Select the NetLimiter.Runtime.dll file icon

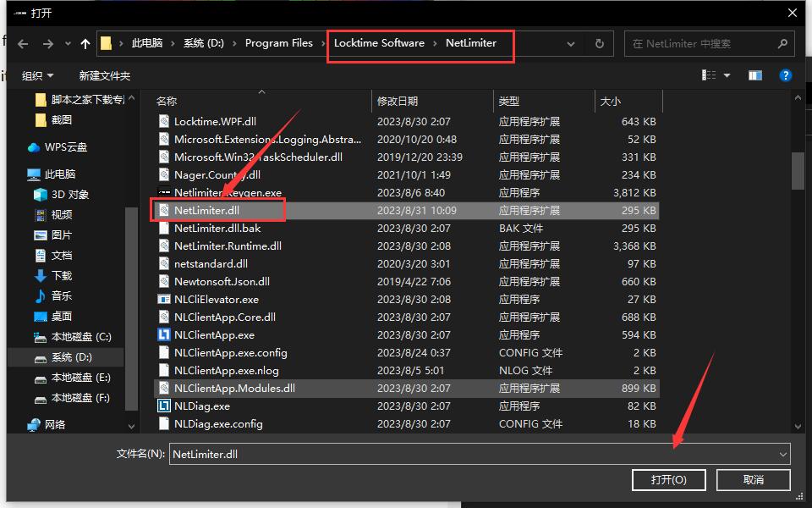163,246
